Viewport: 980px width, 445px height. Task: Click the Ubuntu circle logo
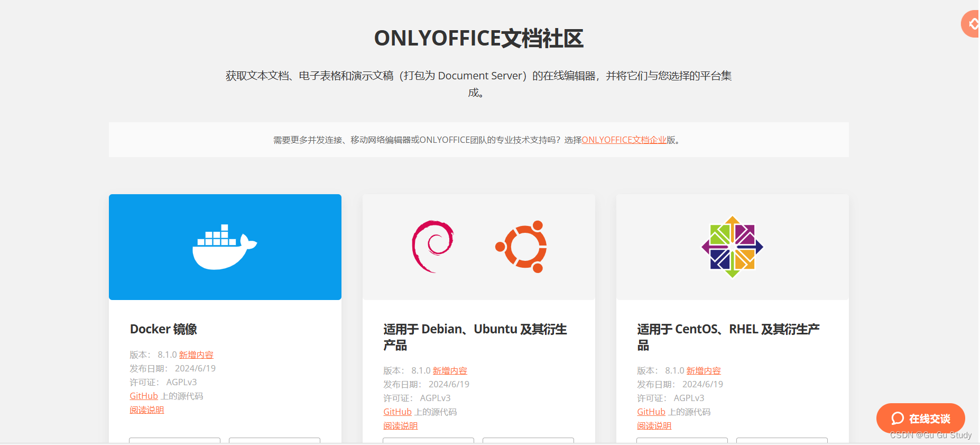(x=521, y=247)
